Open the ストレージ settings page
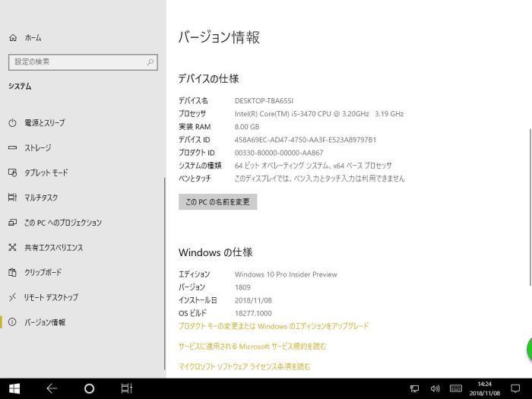Image resolution: width=532 pixels, height=399 pixels. click(37, 147)
